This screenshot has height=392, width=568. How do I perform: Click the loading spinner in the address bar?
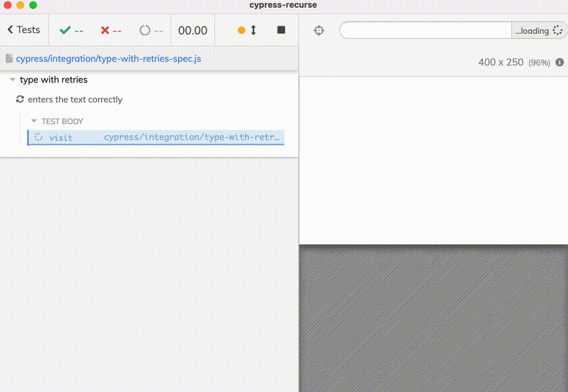558,30
